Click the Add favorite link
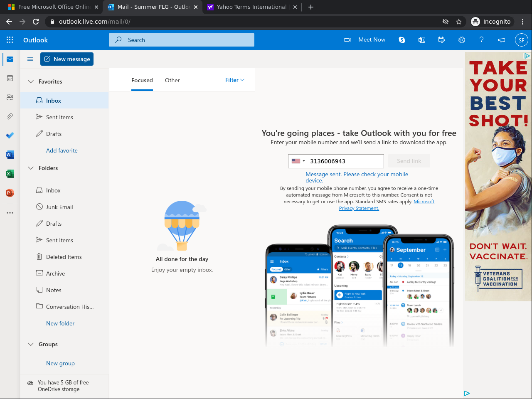This screenshot has width=532, height=399. [62, 150]
